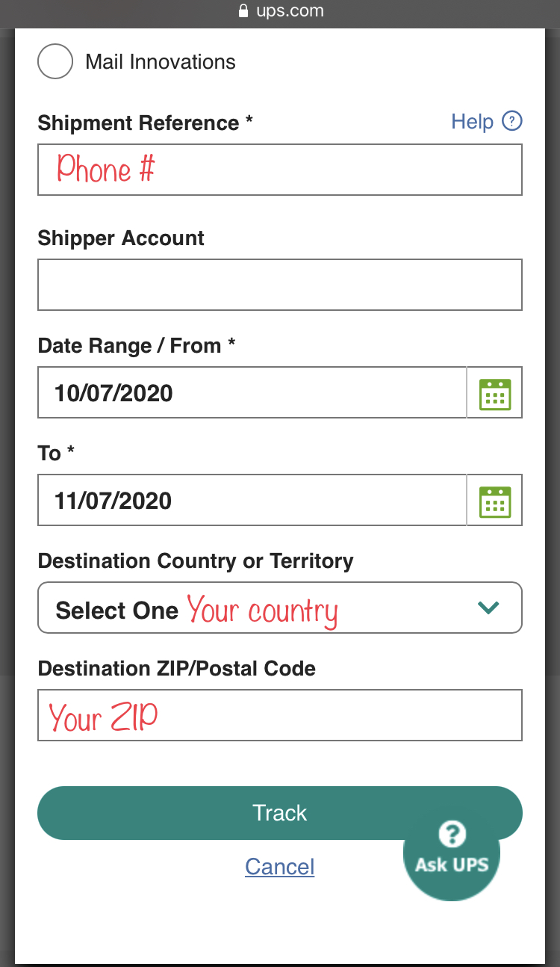Focus the Destination ZIP/Postal Code field
The height and width of the screenshot is (967, 560).
click(x=279, y=716)
